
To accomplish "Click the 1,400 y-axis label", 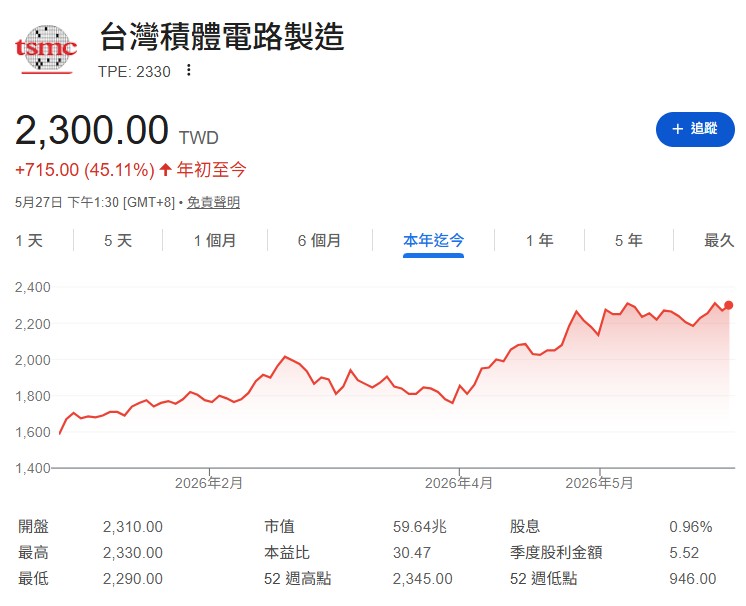I will point(32,468).
